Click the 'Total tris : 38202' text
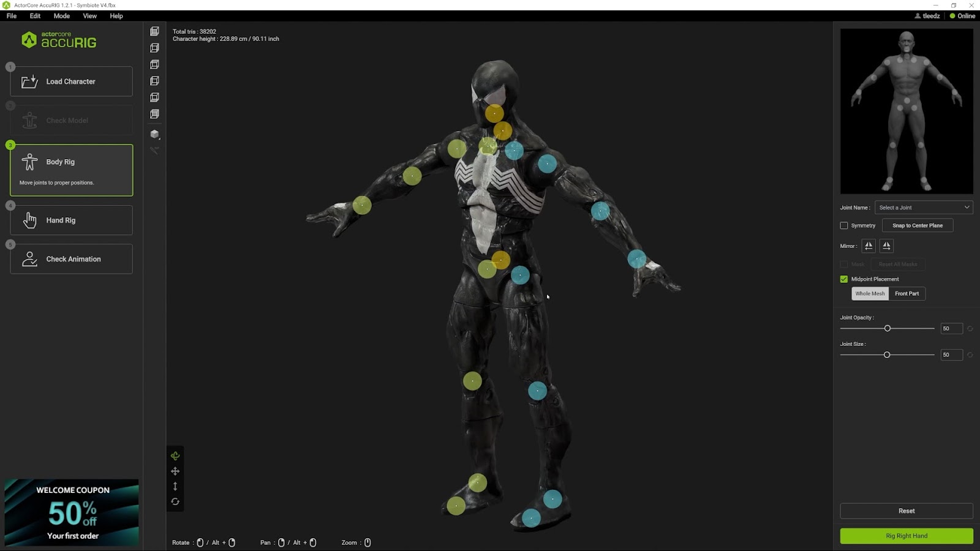 (194, 31)
